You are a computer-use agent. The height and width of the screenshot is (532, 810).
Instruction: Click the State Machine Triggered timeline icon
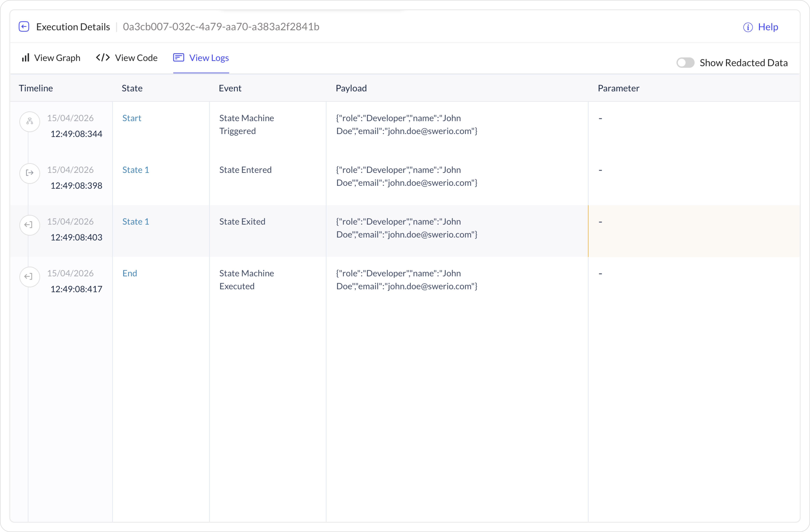30,122
